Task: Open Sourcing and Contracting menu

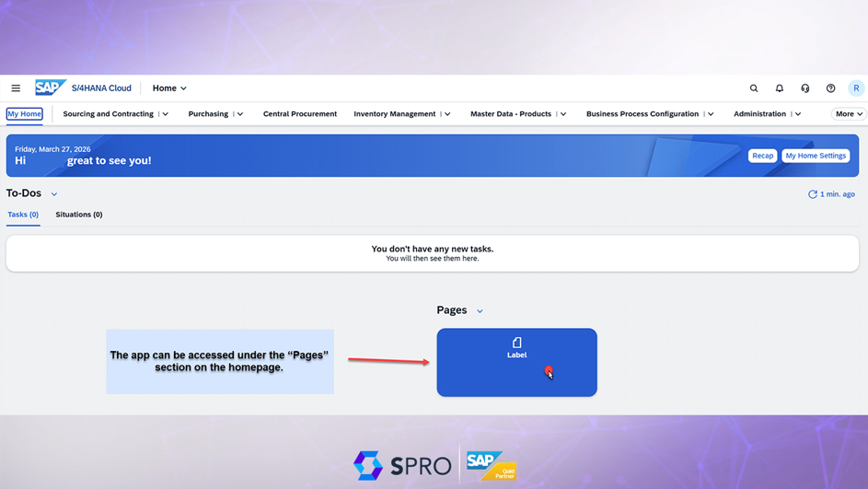Action: pyautogui.click(x=108, y=113)
